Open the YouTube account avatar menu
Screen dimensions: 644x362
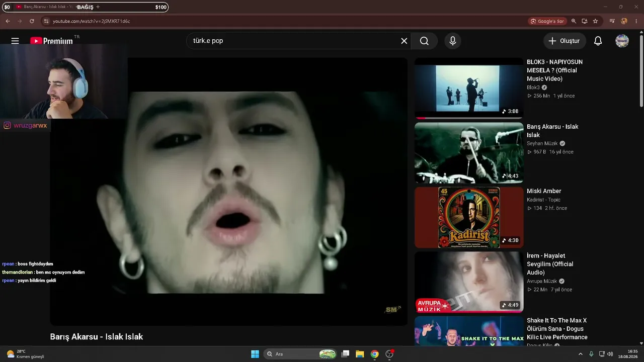tap(622, 41)
